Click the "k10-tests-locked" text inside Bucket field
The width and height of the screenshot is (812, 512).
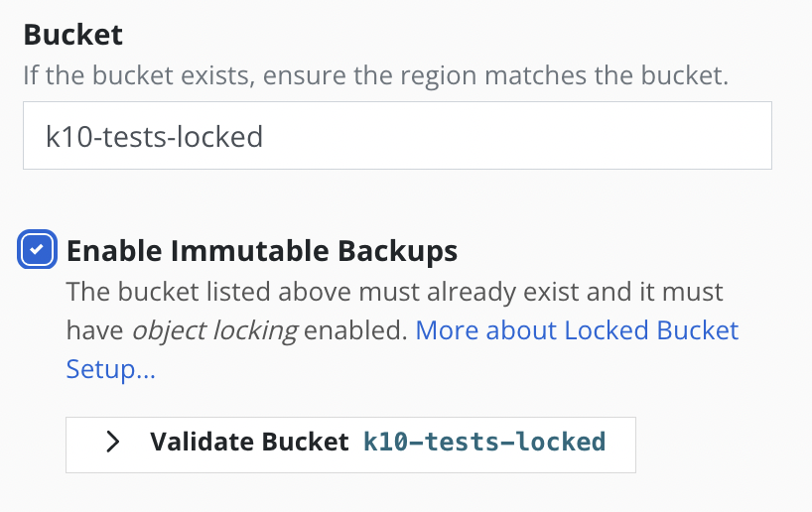(x=155, y=136)
